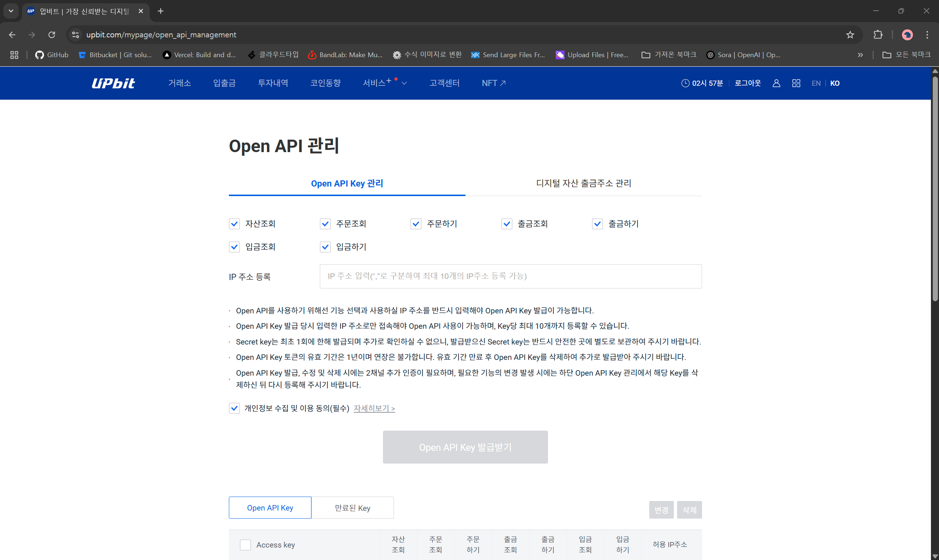
Task: Show more bookmarks with the double chevron
Action: tap(860, 55)
